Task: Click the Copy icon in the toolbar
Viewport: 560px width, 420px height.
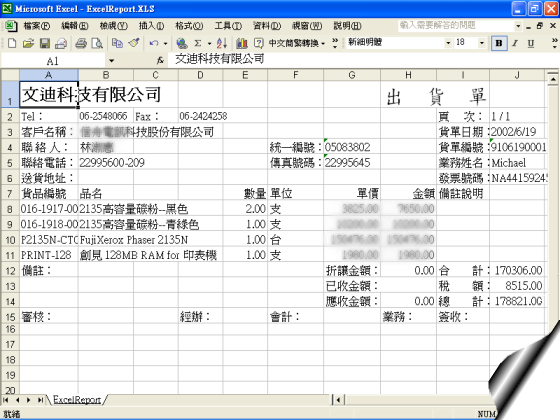Action: [118, 43]
